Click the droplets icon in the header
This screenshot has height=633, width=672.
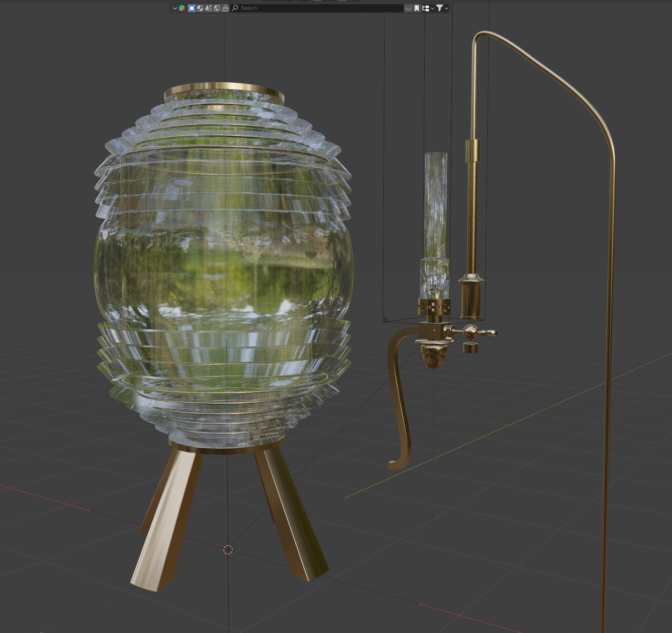(208, 8)
